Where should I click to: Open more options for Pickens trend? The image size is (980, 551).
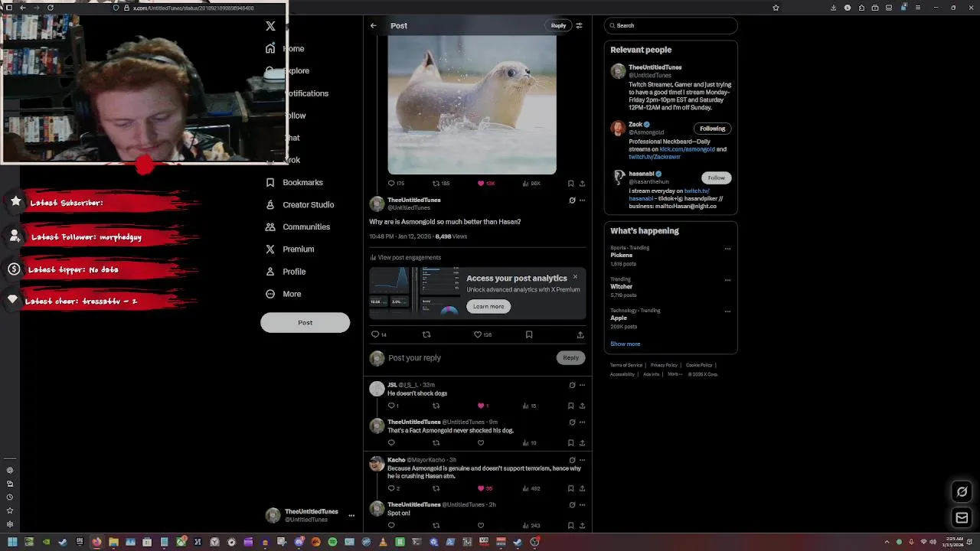click(x=727, y=249)
